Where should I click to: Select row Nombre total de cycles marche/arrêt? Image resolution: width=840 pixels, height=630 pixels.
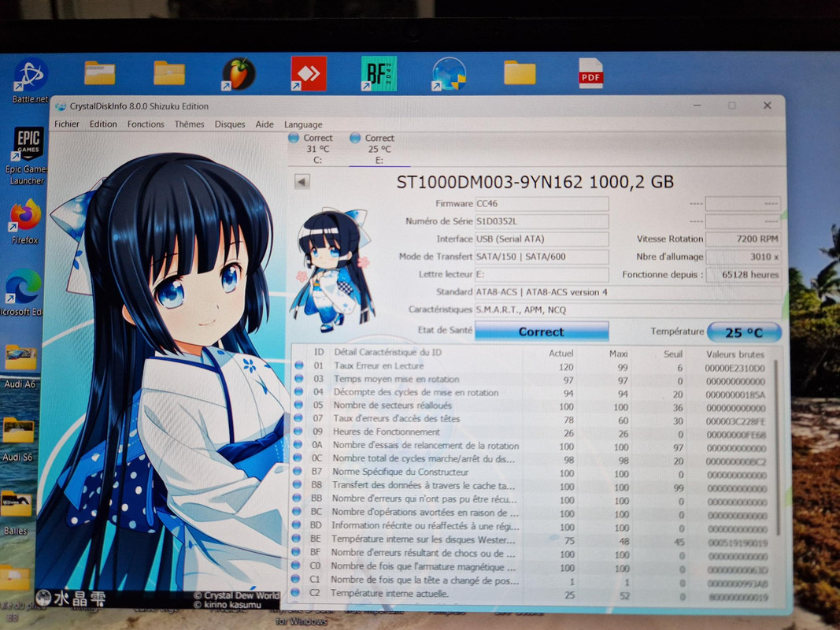tap(532, 459)
